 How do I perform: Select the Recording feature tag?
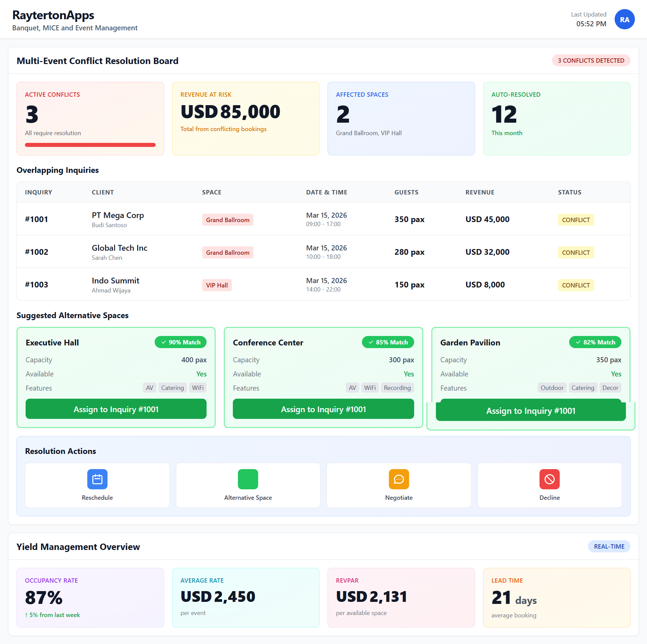(397, 388)
